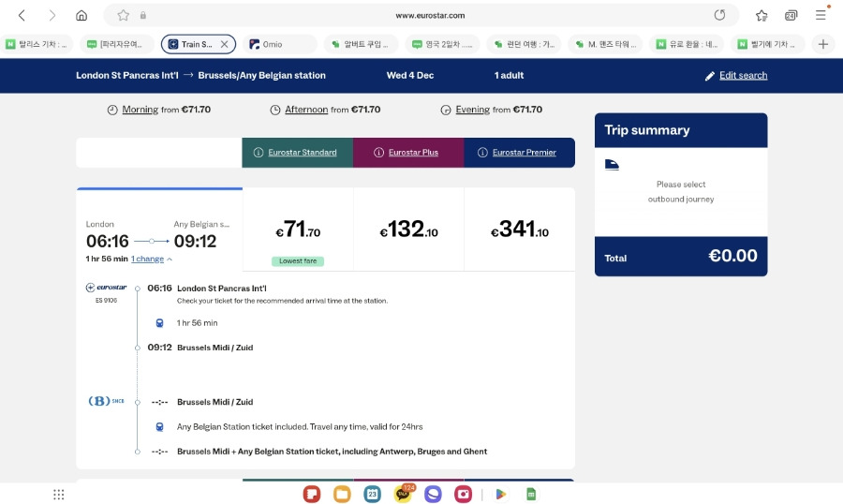Go back with the browser back arrow
843x504 pixels.
coord(22,15)
